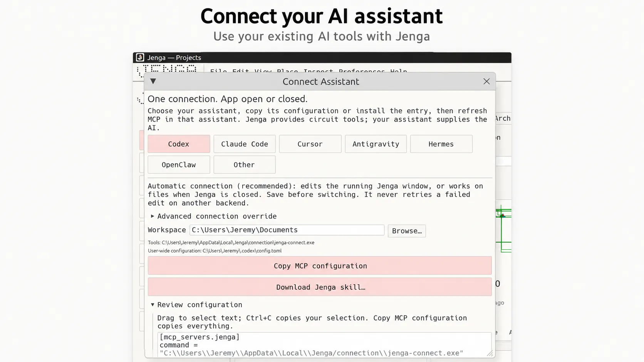Open the Browse… folder picker
The height and width of the screenshot is (362, 644).
[407, 231]
